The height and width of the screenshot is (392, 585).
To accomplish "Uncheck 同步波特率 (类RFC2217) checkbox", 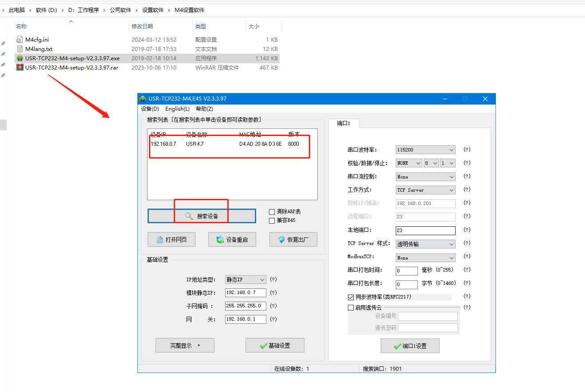I will coord(351,297).
